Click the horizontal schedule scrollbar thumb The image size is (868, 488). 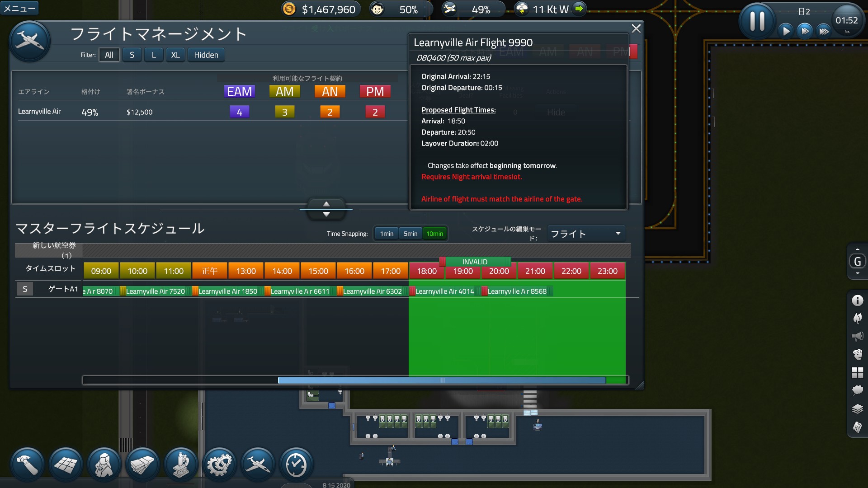point(441,380)
